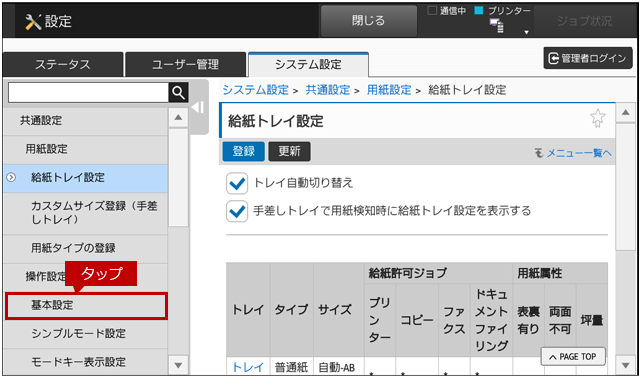The height and width of the screenshot is (376, 640).
Task: Open ジョブ状況 button
Action: [x=584, y=21]
